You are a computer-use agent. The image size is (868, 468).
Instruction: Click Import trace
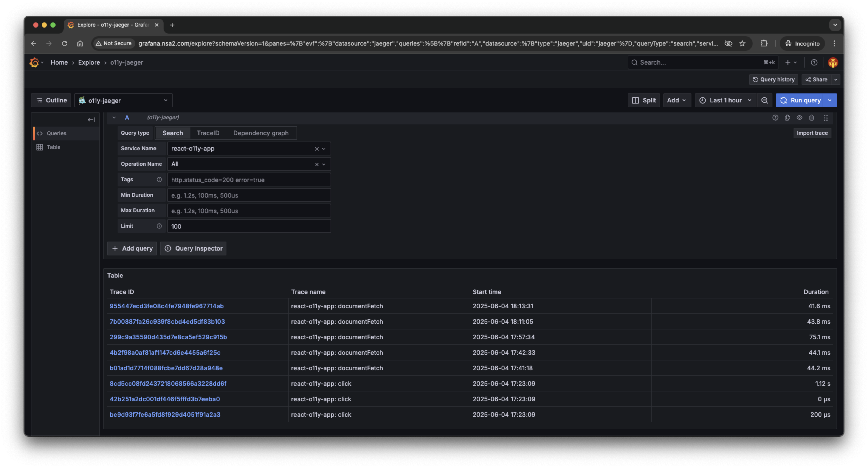click(x=812, y=133)
